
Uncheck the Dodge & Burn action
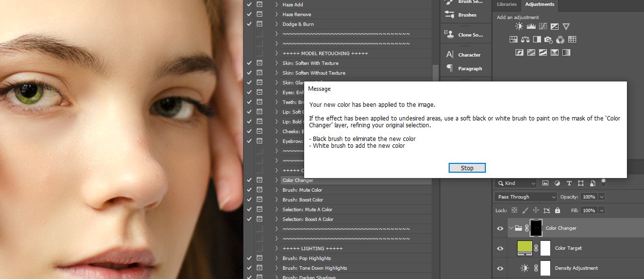249,24
